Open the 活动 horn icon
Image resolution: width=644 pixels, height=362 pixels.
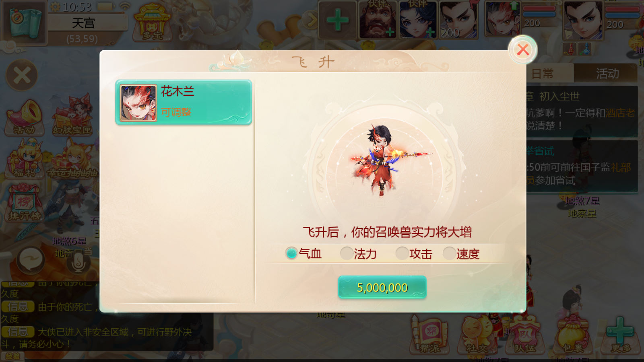coord(25,117)
